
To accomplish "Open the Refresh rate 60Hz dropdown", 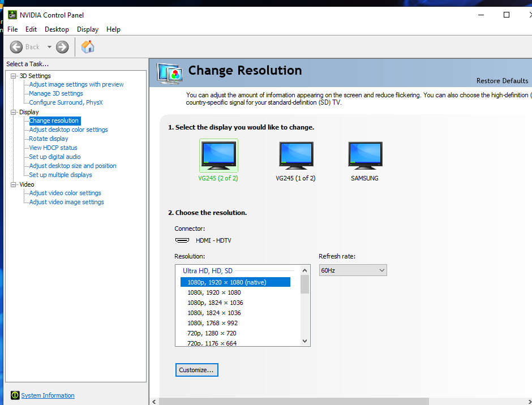I will point(353,270).
